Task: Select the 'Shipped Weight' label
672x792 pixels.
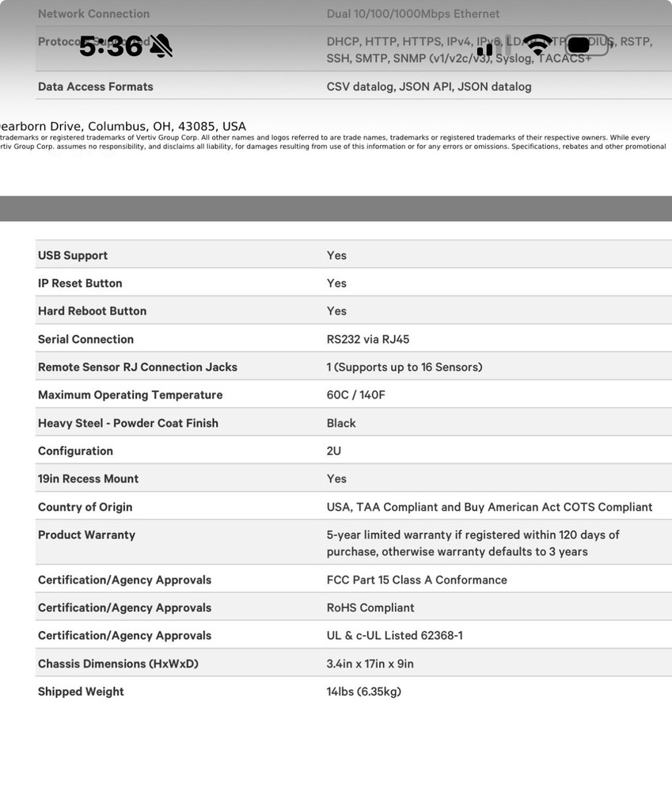Action: pyautogui.click(x=81, y=691)
